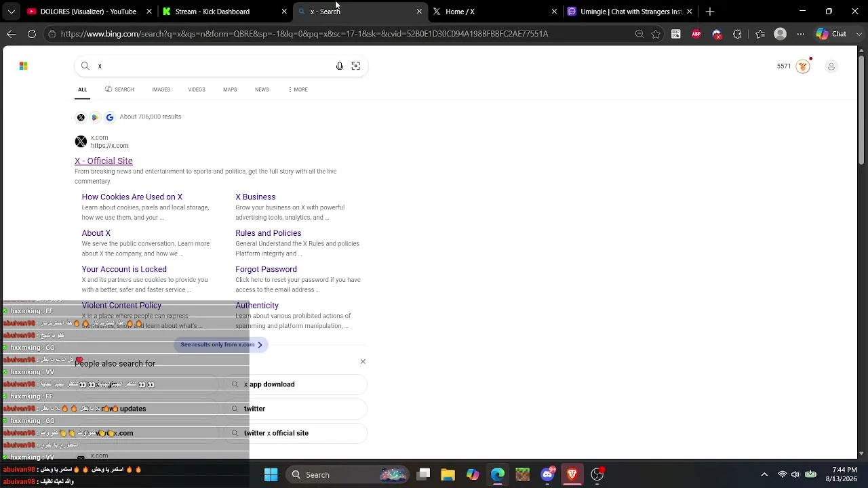Switch to the Stream - Kick Dashboard tab
This screenshot has width=868, height=488.
[x=224, y=12]
